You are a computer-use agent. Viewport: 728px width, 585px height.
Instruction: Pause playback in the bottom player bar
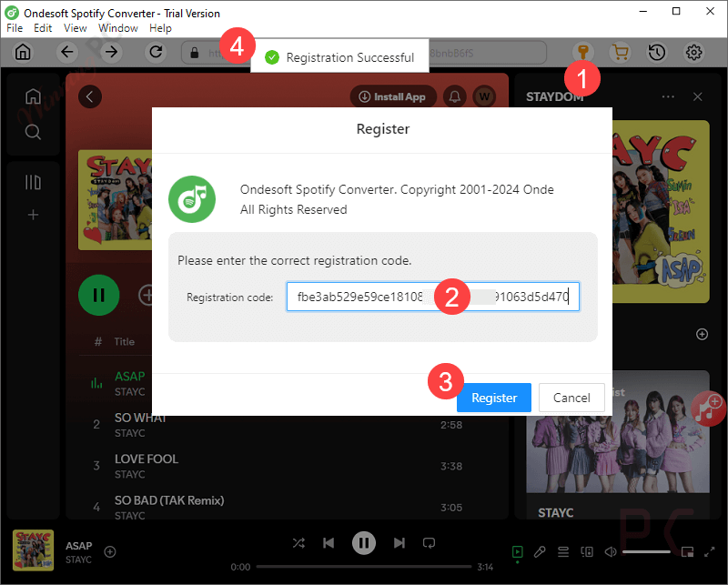click(x=363, y=543)
